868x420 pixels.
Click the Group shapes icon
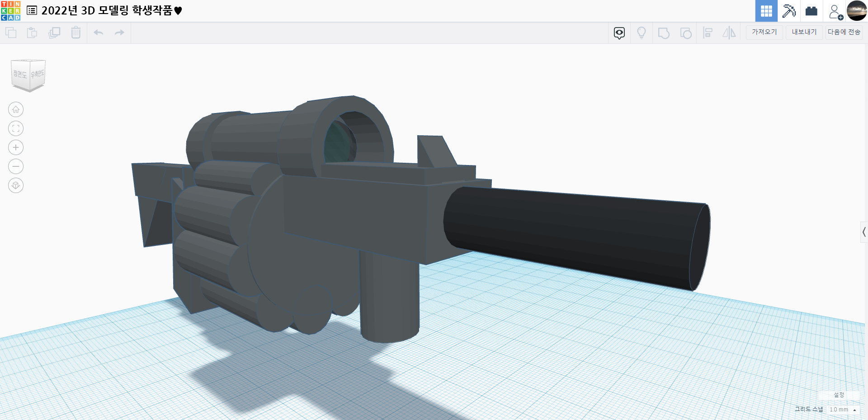coord(664,33)
